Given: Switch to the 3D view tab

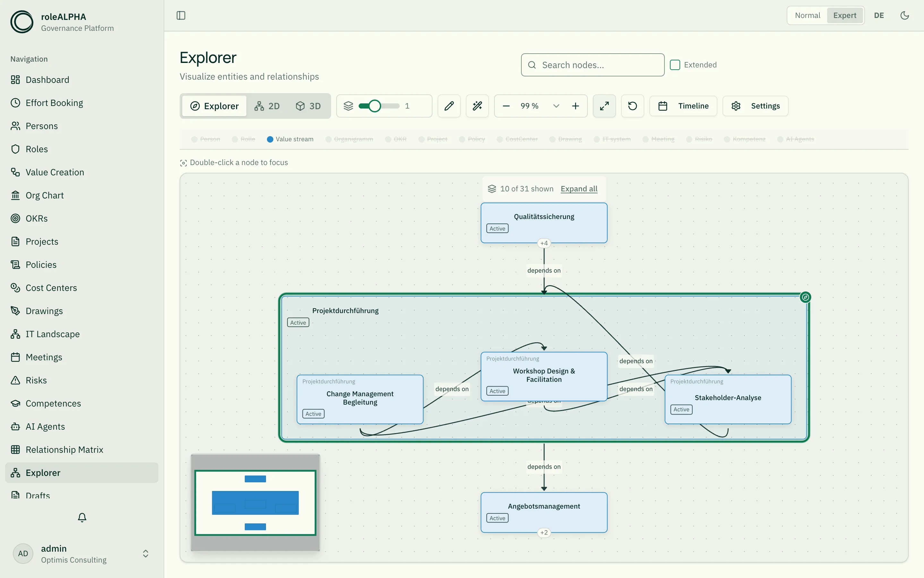Looking at the screenshot, I should pos(308,106).
